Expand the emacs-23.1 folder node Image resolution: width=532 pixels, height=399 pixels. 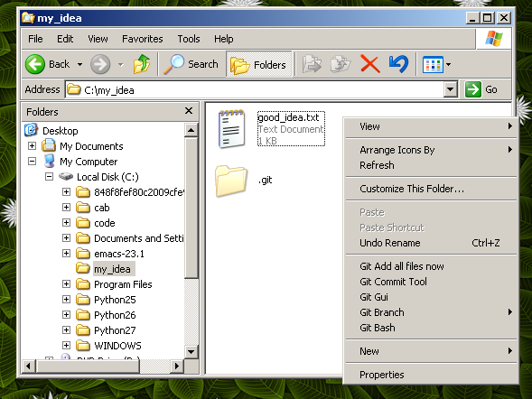[x=67, y=254]
